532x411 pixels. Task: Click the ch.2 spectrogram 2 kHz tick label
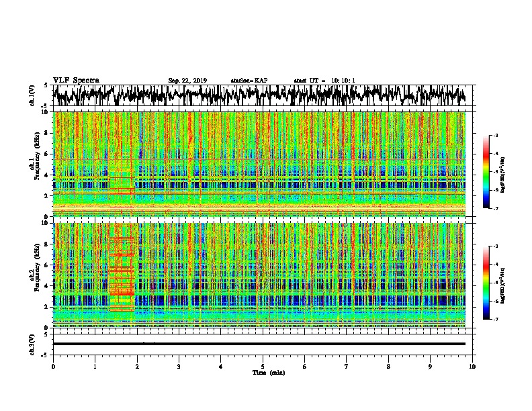(46, 307)
